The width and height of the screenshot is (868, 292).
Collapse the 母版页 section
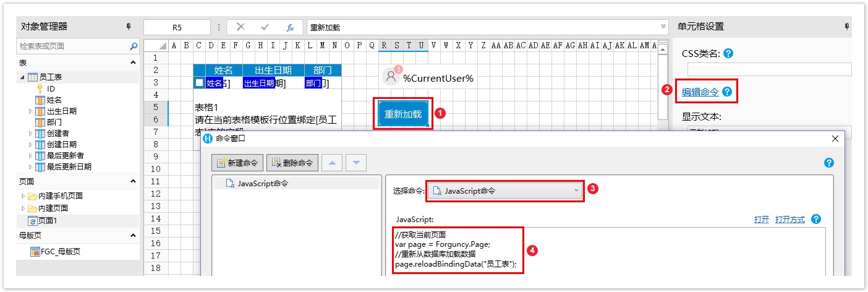[133, 235]
